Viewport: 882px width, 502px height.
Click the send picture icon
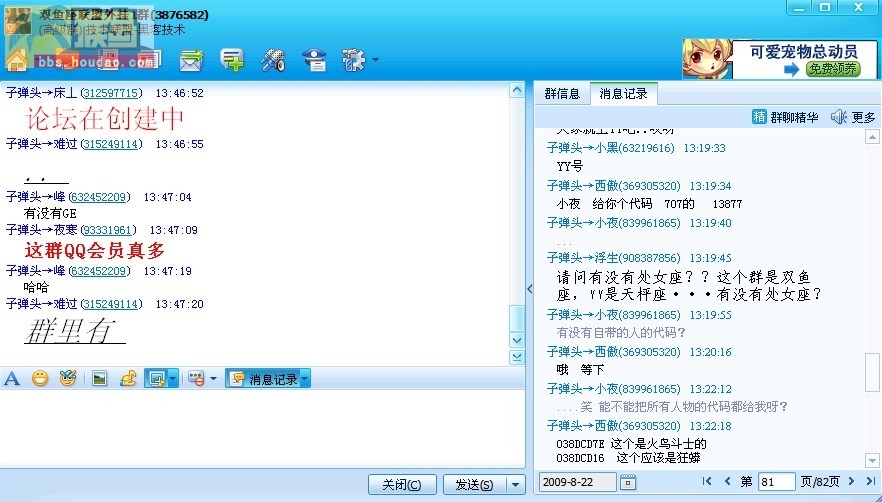pyautogui.click(x=100, y=379)
